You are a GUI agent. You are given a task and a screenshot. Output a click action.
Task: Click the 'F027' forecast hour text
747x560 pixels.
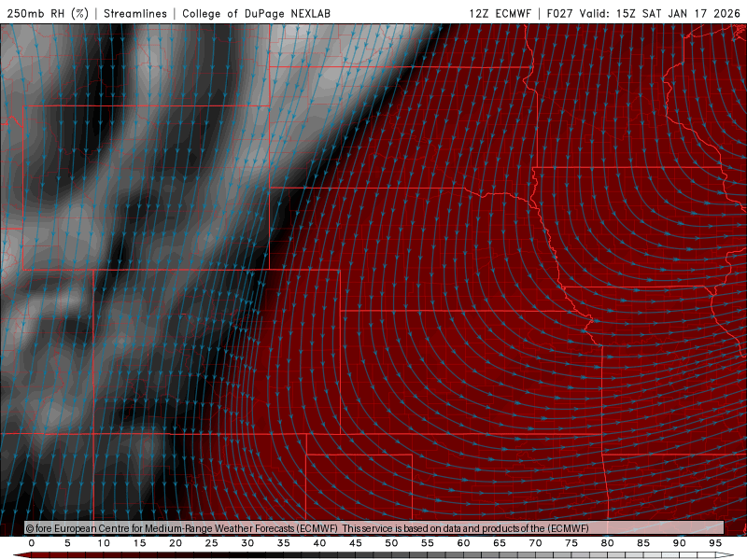(x=559, y=13)
